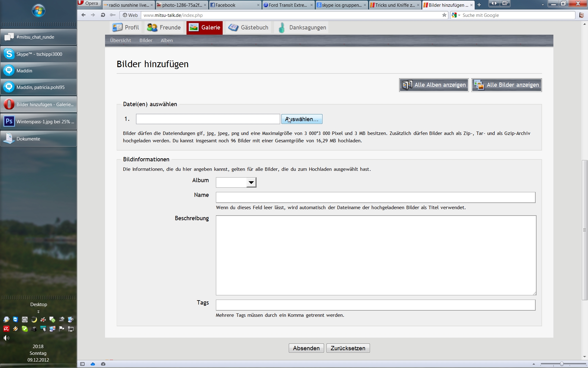Open a new tab with plus icon

click(x=479, y=5)
